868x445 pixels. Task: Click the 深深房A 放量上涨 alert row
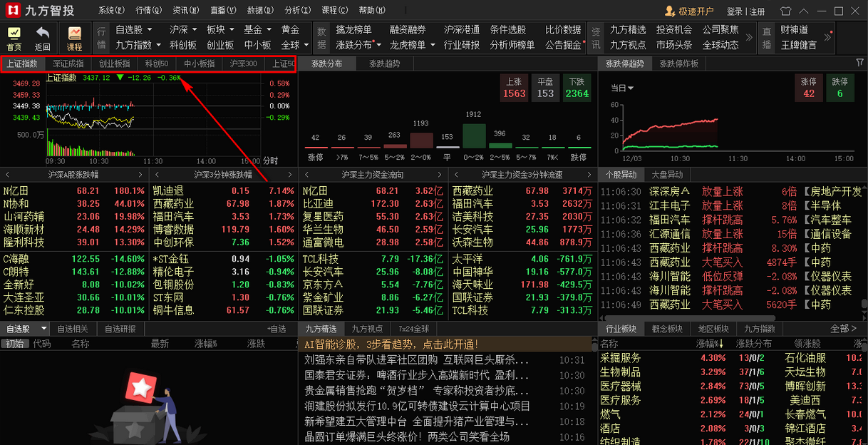coord(732,191)
